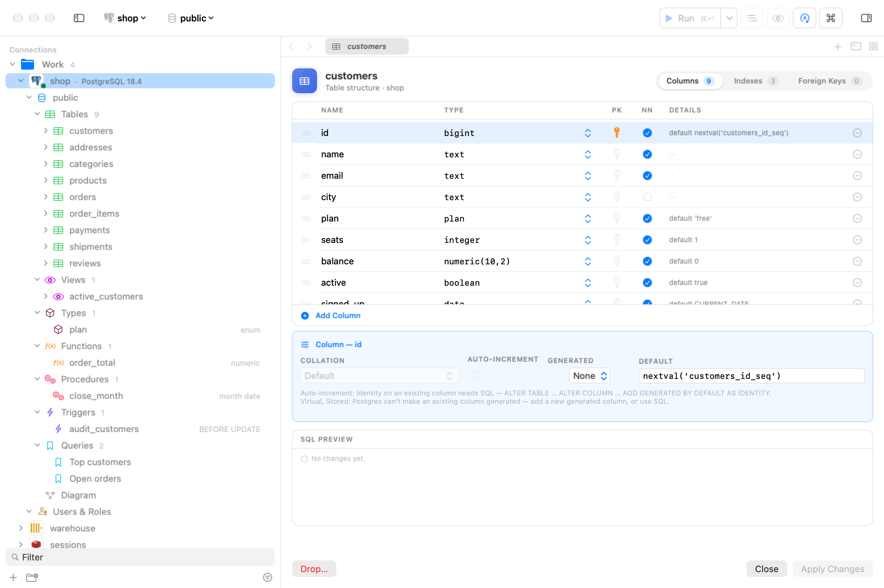
Task: Toggle NOT NULL for the email column
Action: (647, 176)
